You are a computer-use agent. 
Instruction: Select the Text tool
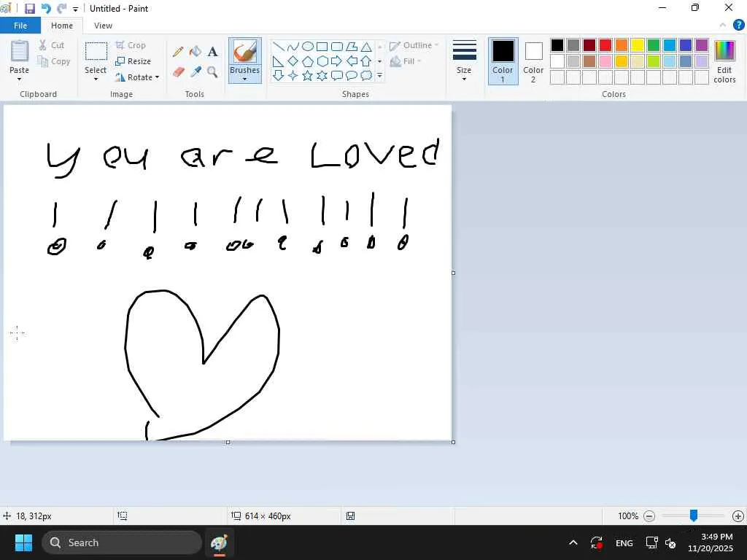[212, 52]
